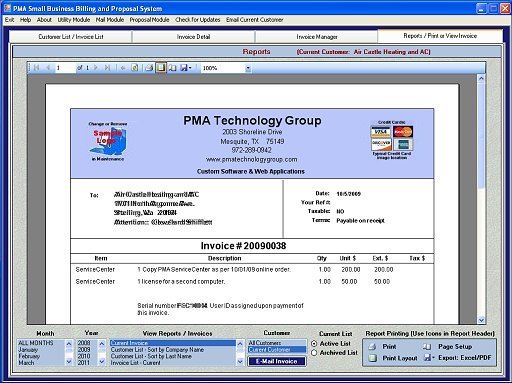
Task: Choose All Customers in Customer list
Action: pos(277,343)
